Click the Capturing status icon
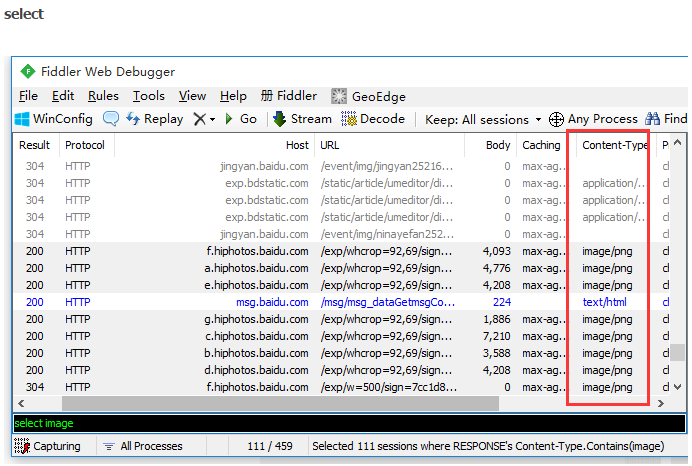The width and height of the screenshot is (692, 466). click(x=22, y=446)
